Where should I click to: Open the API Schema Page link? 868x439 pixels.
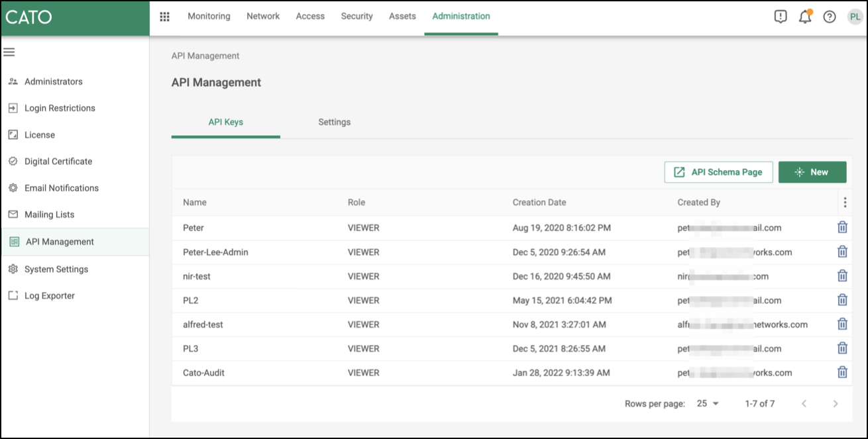[x=718, y=172]
